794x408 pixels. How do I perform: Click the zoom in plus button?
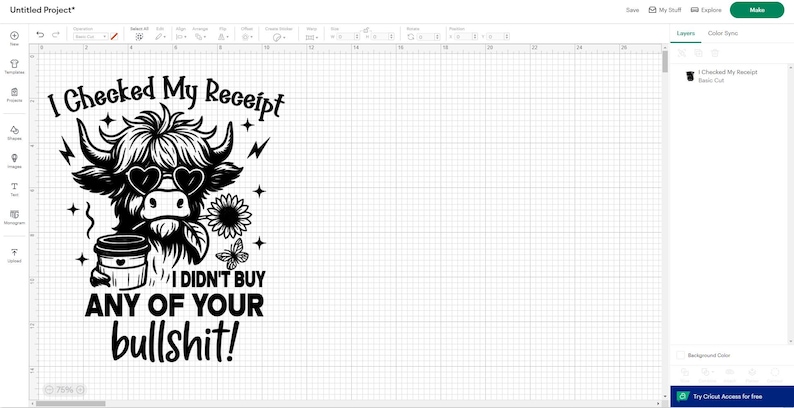[x=80, y=390]
